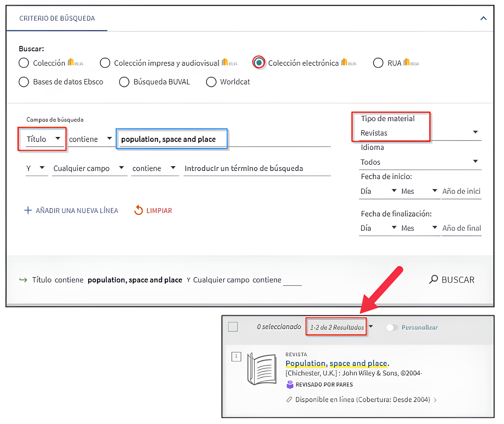Screen dimensions: 504x424
Task: Collapse the Criterio de búsqueda panel
Action: (483, 18)
